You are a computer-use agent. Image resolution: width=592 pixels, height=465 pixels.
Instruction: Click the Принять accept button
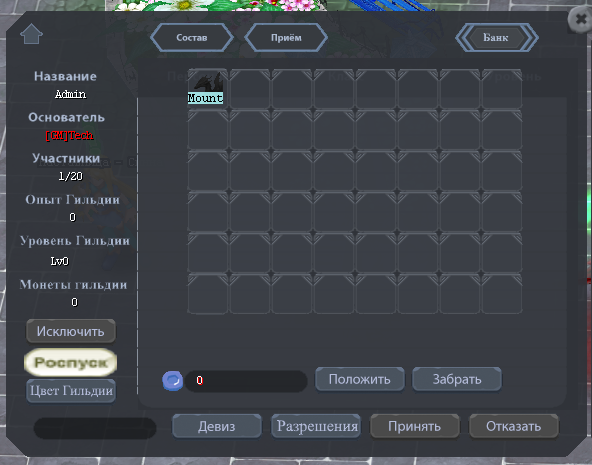[x=415, y=426]
